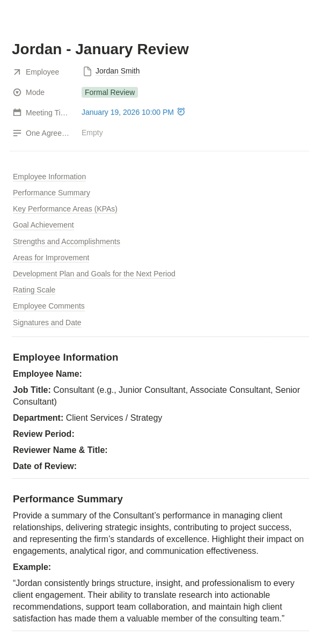Go to Employee Comments section link
Screen dimensions: 322x644
(49, 306)
